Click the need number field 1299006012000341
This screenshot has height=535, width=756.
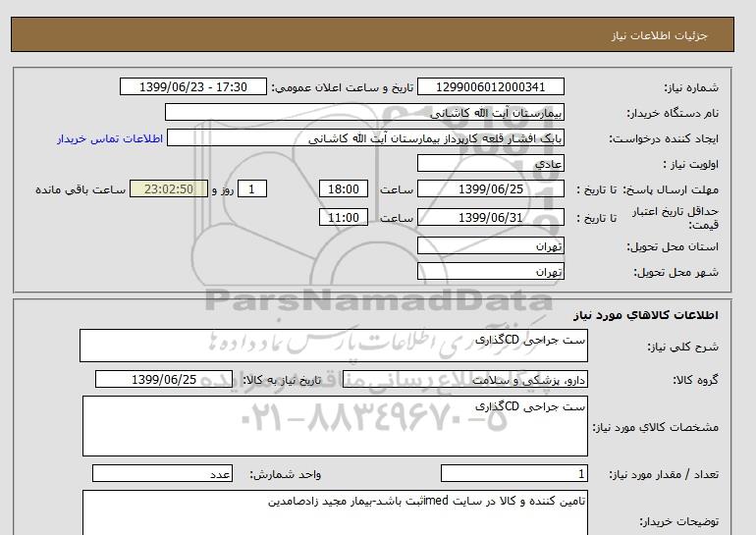click(x=490, y=86)
